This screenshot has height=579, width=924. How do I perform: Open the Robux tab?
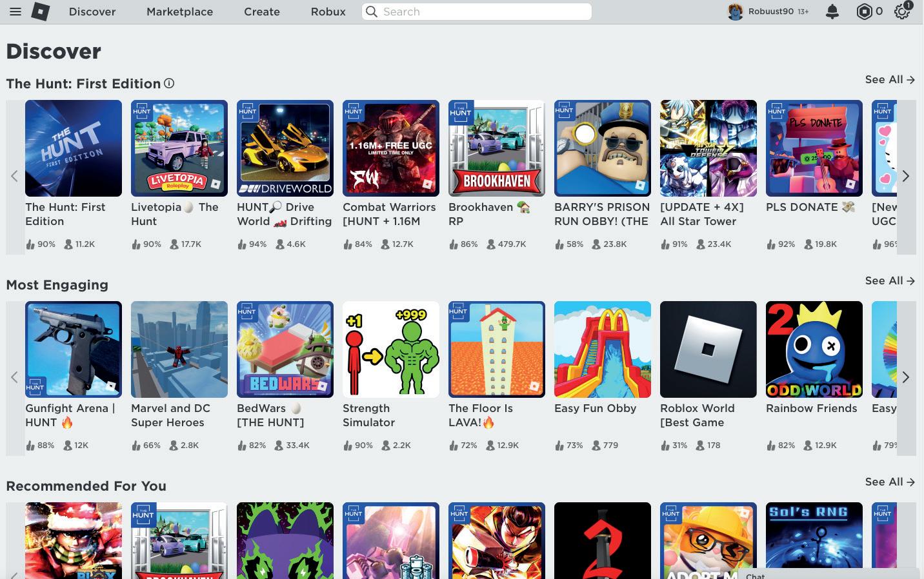pos(328,12)
